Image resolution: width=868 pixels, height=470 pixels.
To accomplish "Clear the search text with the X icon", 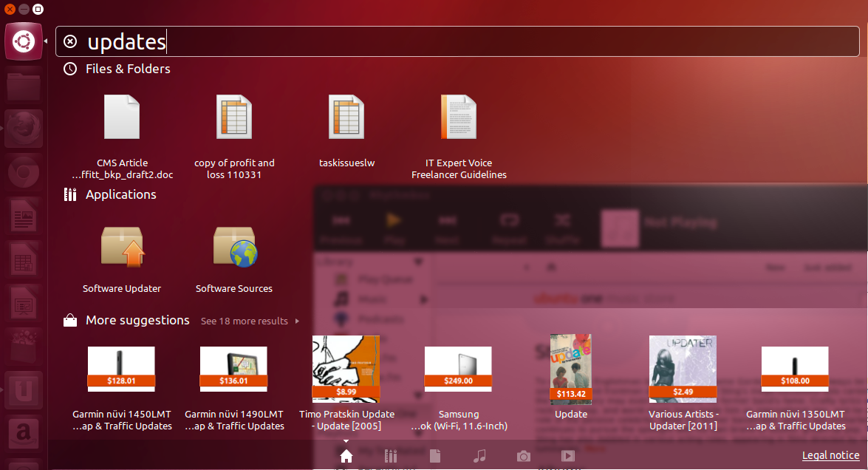I will [x=70, y=41].
